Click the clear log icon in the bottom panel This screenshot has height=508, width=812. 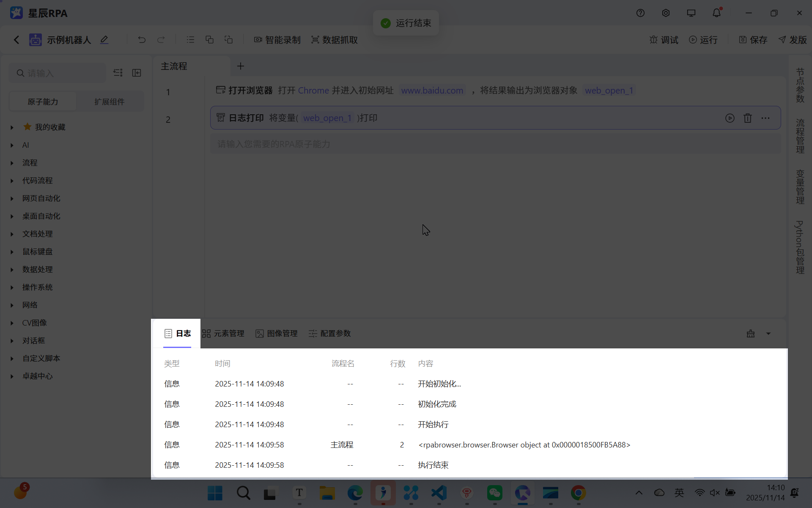750,334
